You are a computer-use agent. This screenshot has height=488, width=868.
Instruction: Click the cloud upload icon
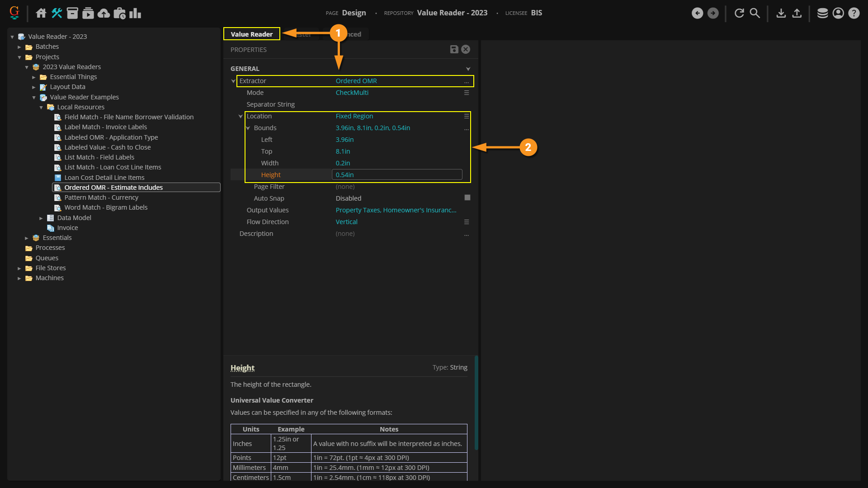point(104,13)
